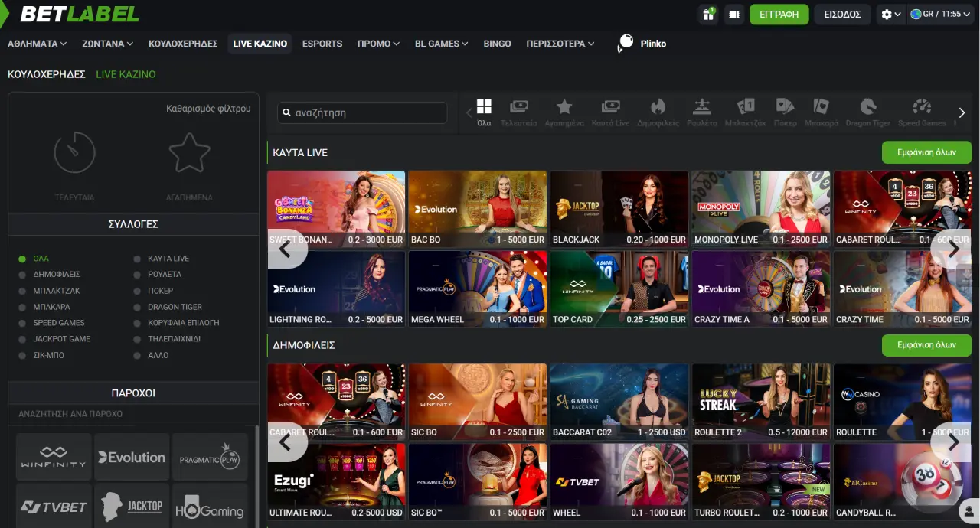
Task: Click the right carousel arrow on hot games
Action: pos(954,249)
